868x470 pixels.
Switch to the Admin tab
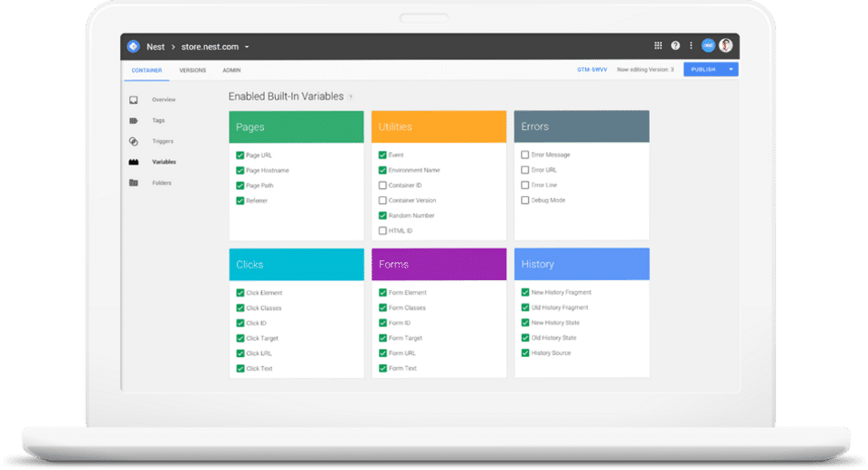(231, 70)
